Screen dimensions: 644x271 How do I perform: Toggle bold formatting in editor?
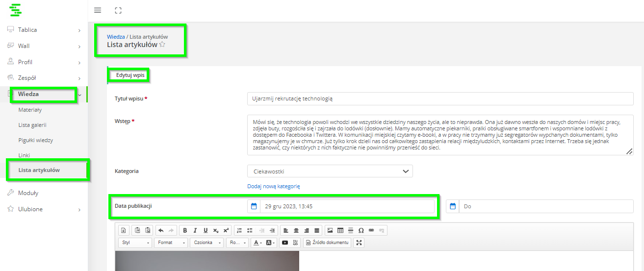185,230
